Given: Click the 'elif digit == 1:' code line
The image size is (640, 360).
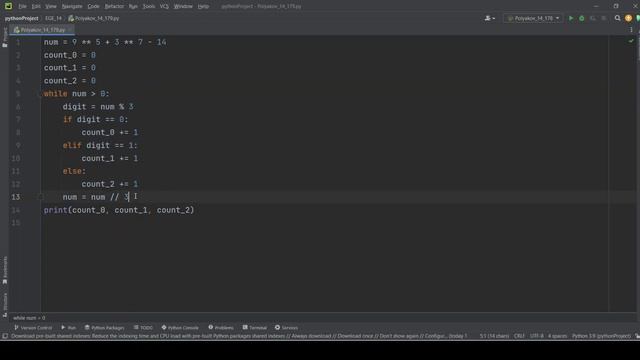Looking at the screenshot, I should 100,145.
